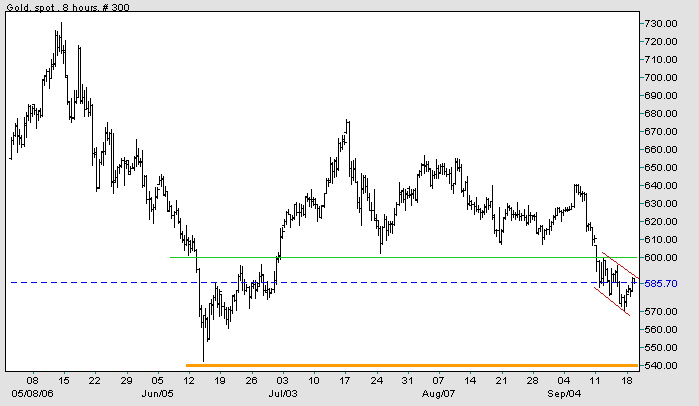Image resolution: width=699 pixels, height=406 pixels.
Task: Select the 640.00 price axis label
Action: (x=661, y=185)
